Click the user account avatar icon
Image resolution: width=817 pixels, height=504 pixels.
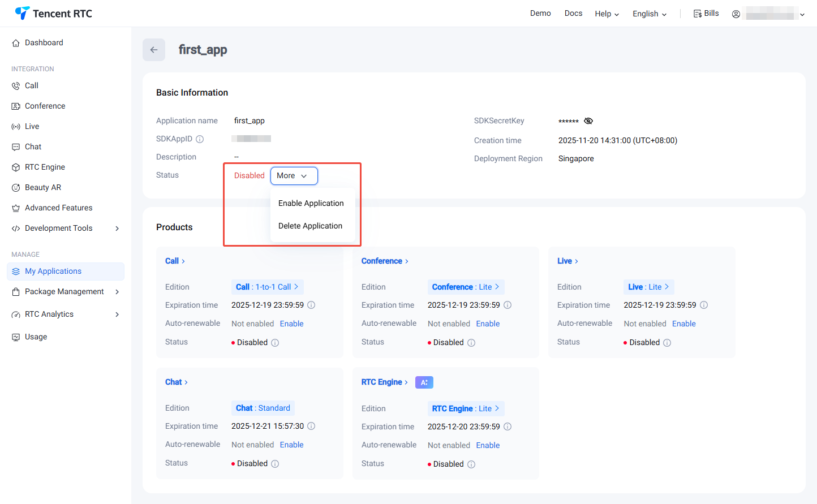pyautogui.click(x=736, y=14)
